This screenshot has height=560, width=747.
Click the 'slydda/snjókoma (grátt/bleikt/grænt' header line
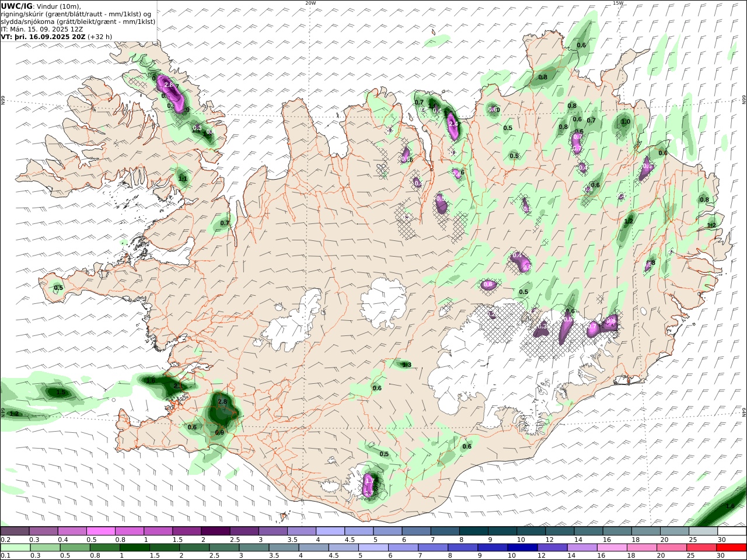pos(78,22)
